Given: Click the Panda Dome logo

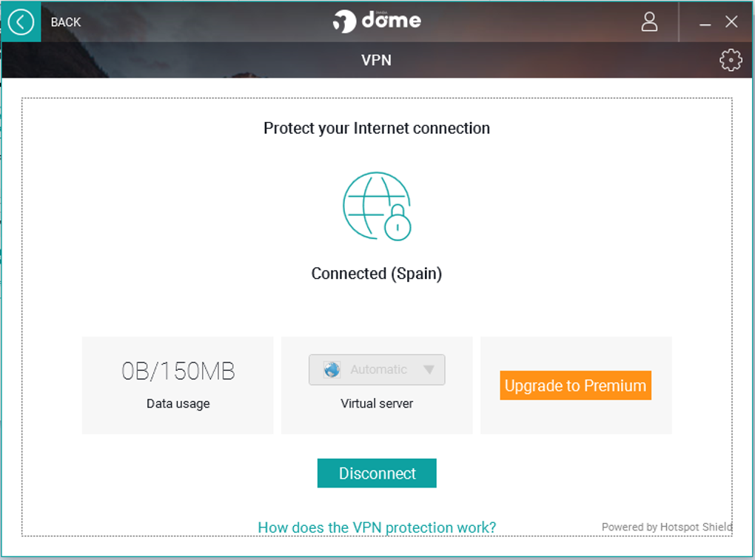Looking at the screenshot, I should point(377,21).
